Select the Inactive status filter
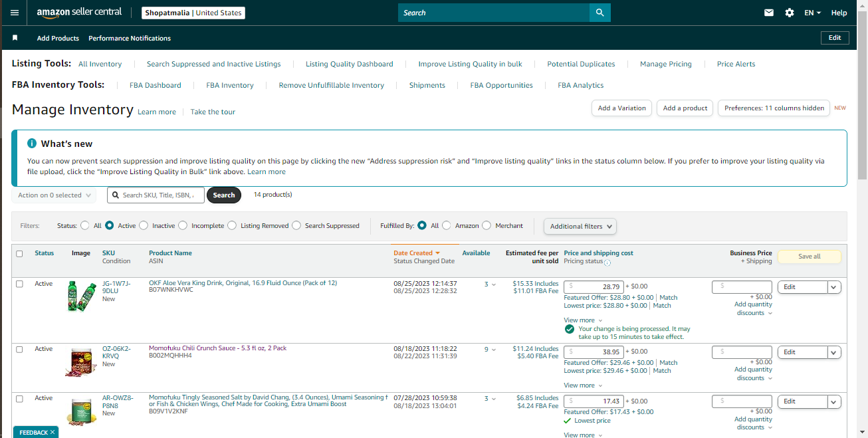The width and height of the screenshot is (868, 438). coord(144,225)
